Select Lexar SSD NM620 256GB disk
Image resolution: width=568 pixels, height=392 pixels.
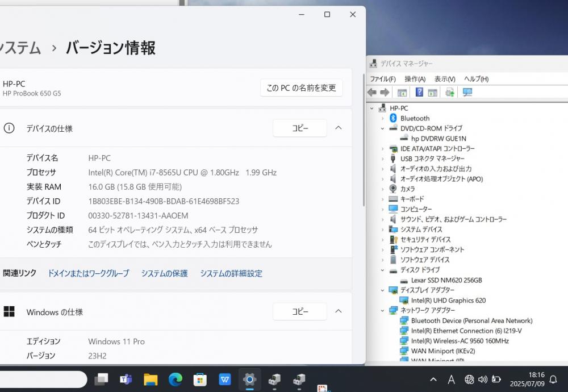tap(446, 280)
